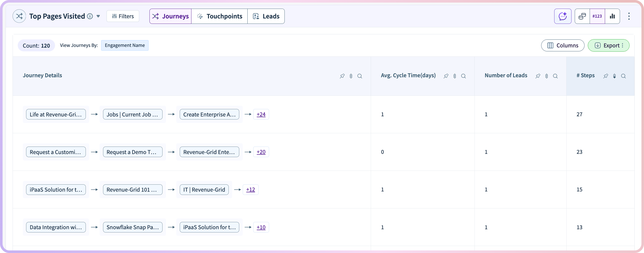Viewport: 644px width, 253px height.
Task: Switch to the Touchpoints tab
Action: click(219, 16)
